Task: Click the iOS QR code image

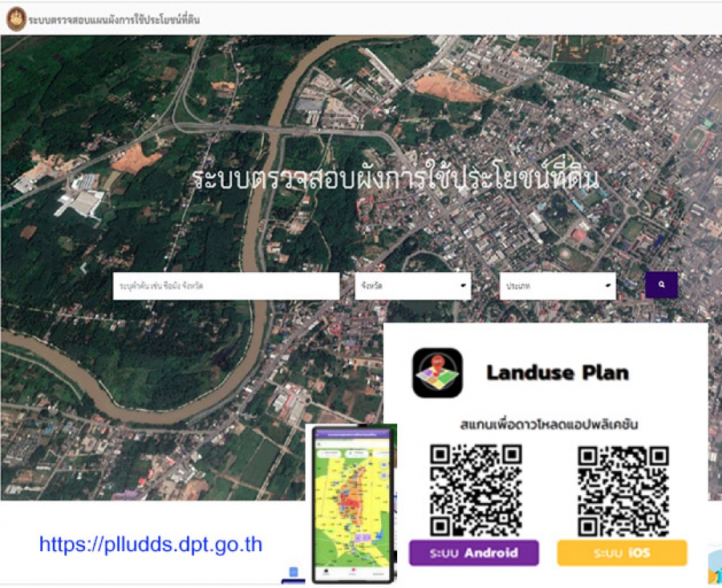Action: coord(623,491)
